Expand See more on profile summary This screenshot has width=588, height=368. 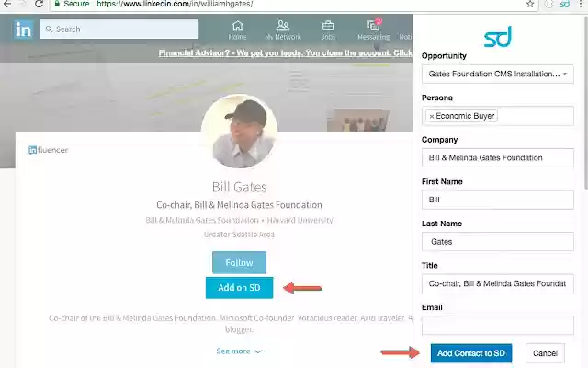[x=239, y=351]
